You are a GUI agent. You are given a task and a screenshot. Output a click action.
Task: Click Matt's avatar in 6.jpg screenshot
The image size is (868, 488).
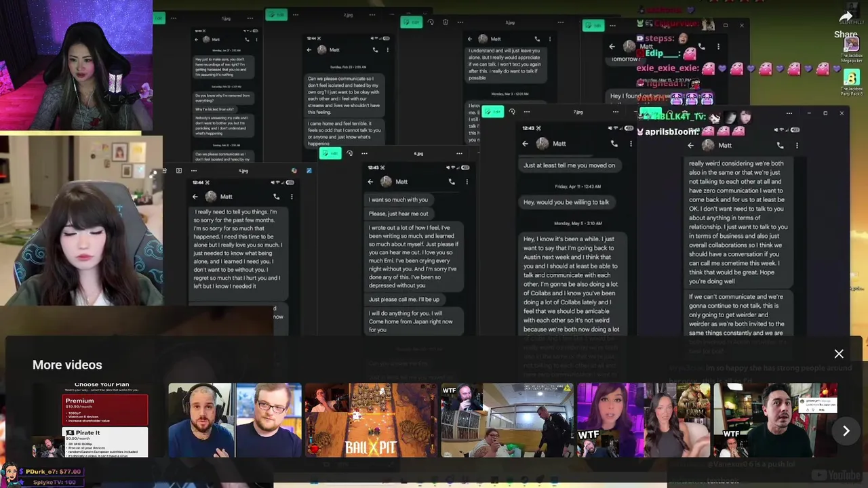pos(386,182)
